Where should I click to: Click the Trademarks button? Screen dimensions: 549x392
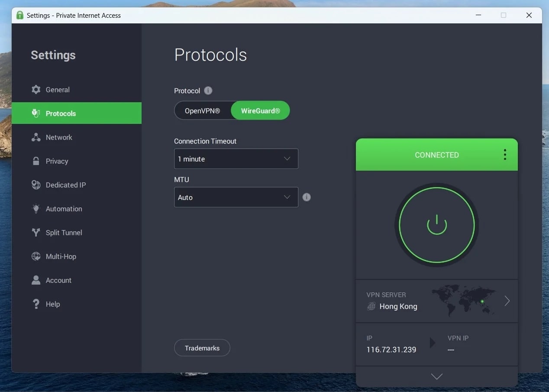(x=202, y=347)
